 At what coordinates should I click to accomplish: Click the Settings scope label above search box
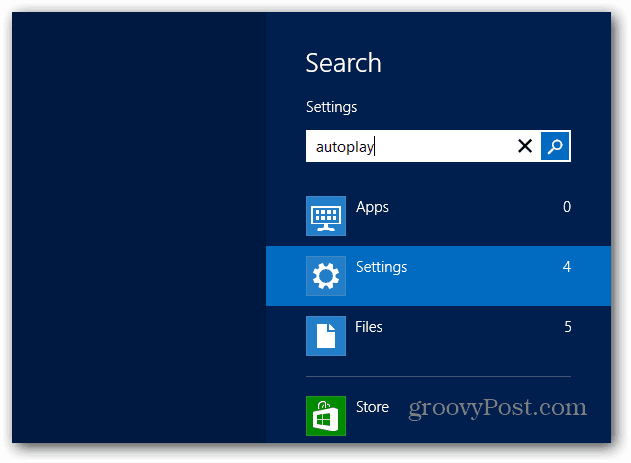coord(331,107)
